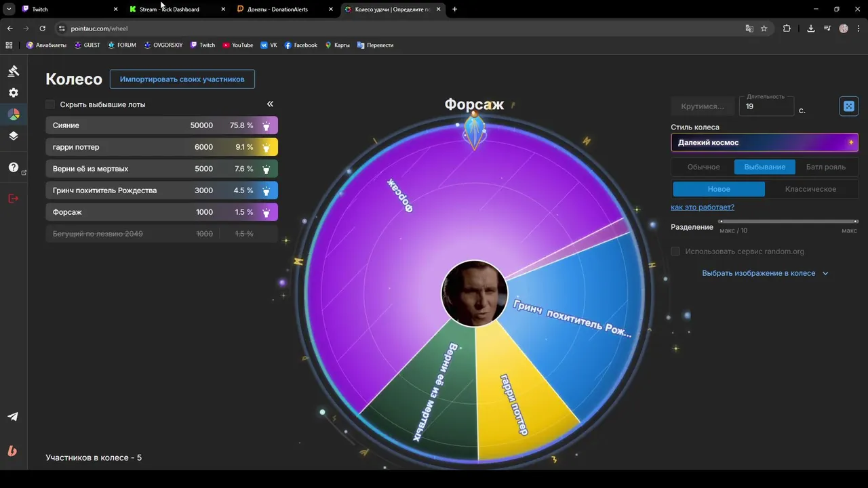Click the Крутимся... spin button
868x488 pixels.
[x=703, y=106]
